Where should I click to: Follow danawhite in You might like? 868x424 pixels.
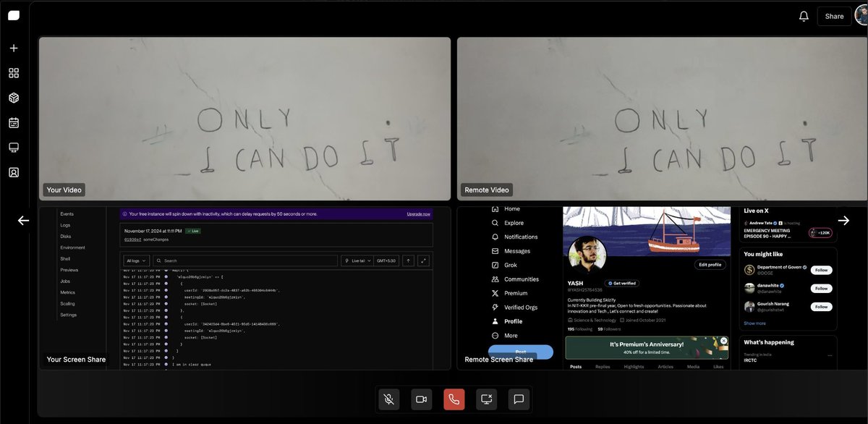[820, 288]
